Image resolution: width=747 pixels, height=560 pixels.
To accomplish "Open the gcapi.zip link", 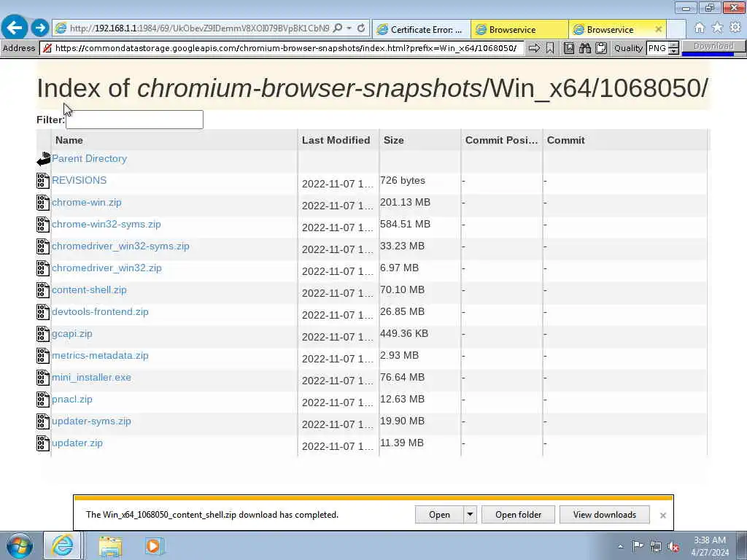I will point(72,334).
